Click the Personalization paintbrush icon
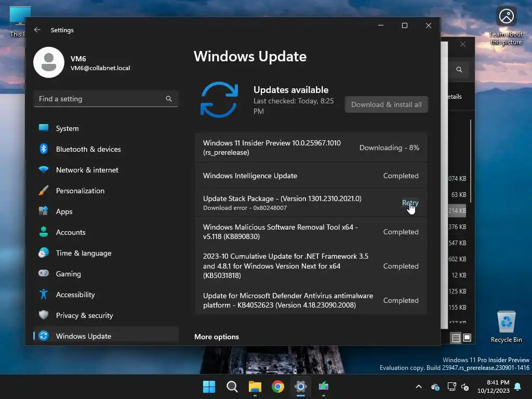 tap(44, 190)
